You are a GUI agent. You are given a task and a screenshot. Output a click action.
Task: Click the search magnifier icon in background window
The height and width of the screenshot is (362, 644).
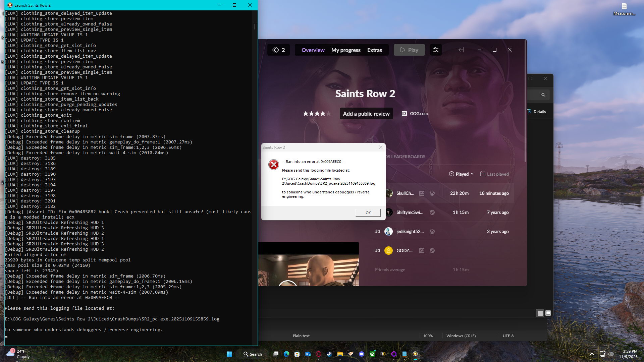point(543,95)
